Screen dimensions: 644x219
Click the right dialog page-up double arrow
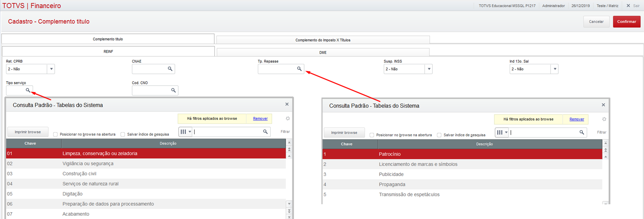(606, 150)
